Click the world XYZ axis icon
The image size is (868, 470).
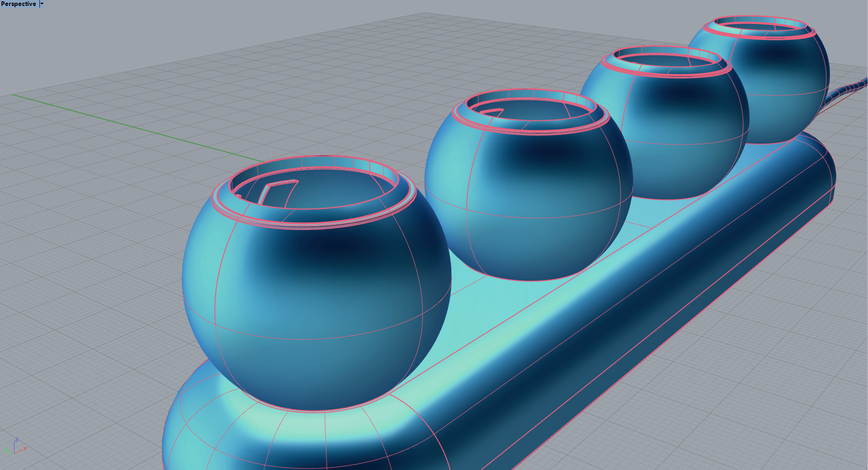click(15, 447)
